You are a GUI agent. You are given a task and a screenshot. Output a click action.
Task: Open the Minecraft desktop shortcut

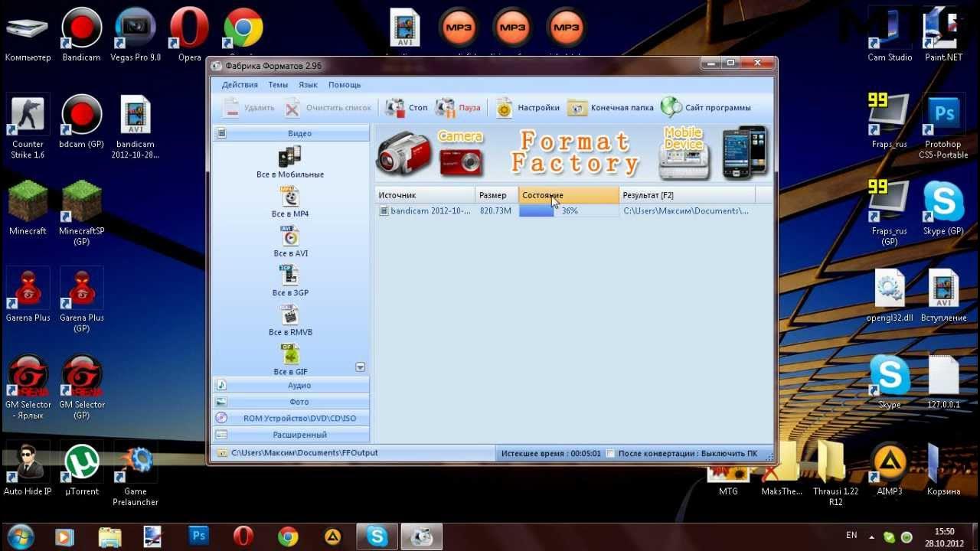point(28,208)
